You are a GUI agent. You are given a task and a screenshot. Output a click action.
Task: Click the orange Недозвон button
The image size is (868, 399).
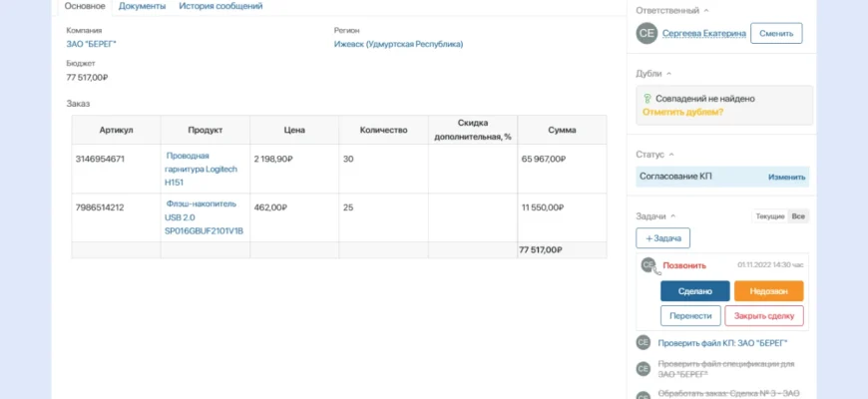tap(768, 291)
